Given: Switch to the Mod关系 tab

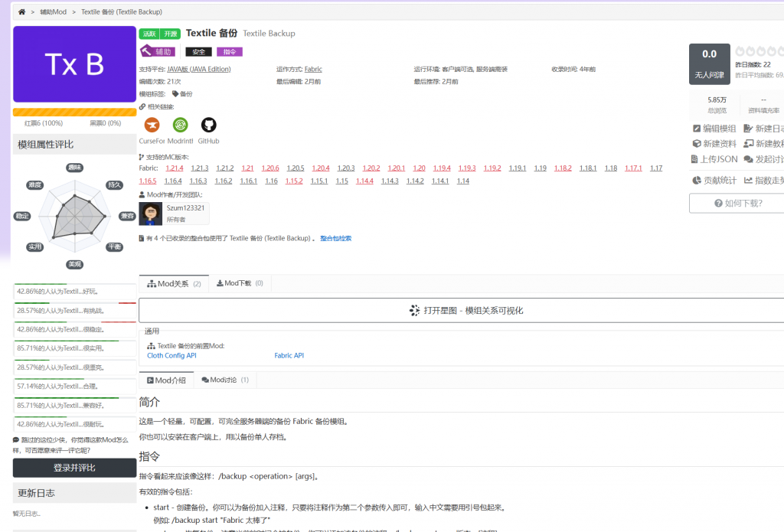Looking at the screenshot, I should pyautogui.click(x=174, y=283).
